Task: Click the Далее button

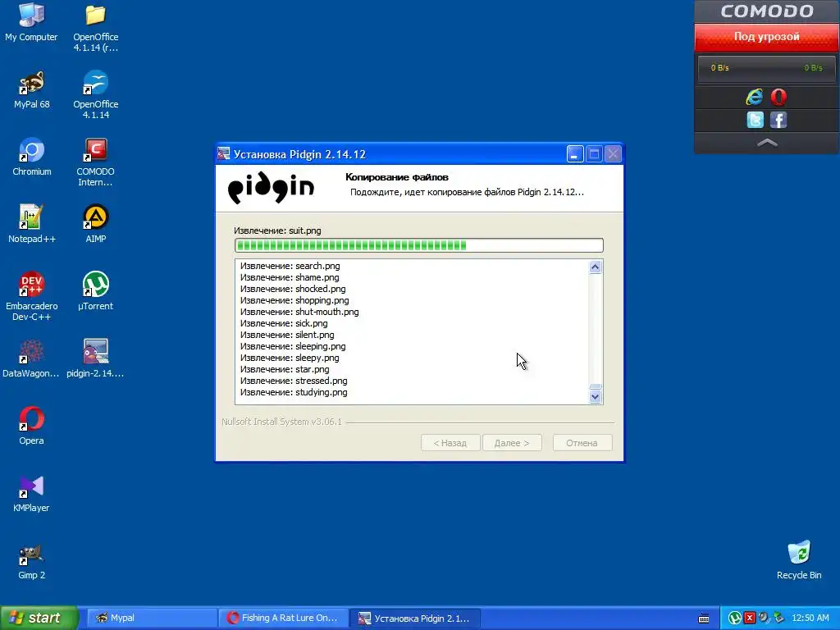Action: click(x=512, y=443)
